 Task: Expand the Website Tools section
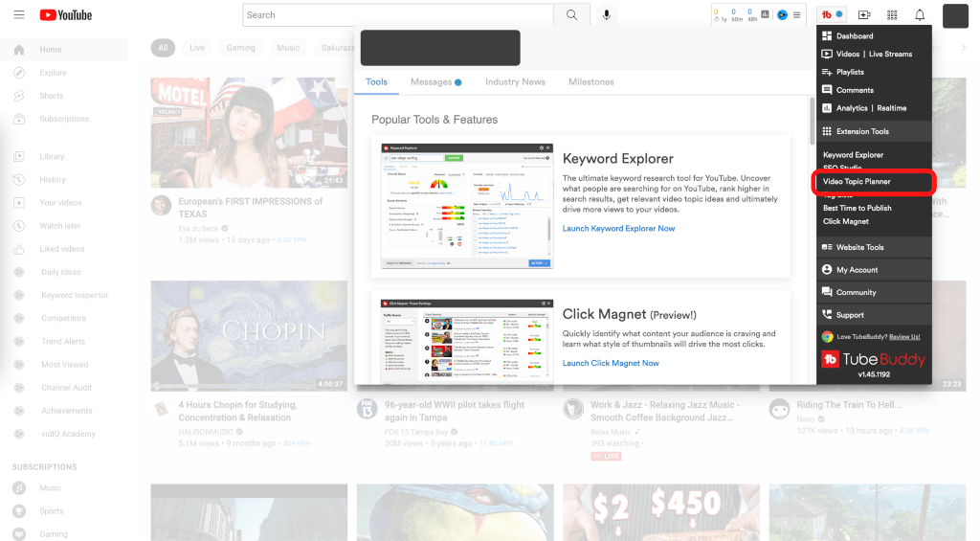tap(858, 247)
